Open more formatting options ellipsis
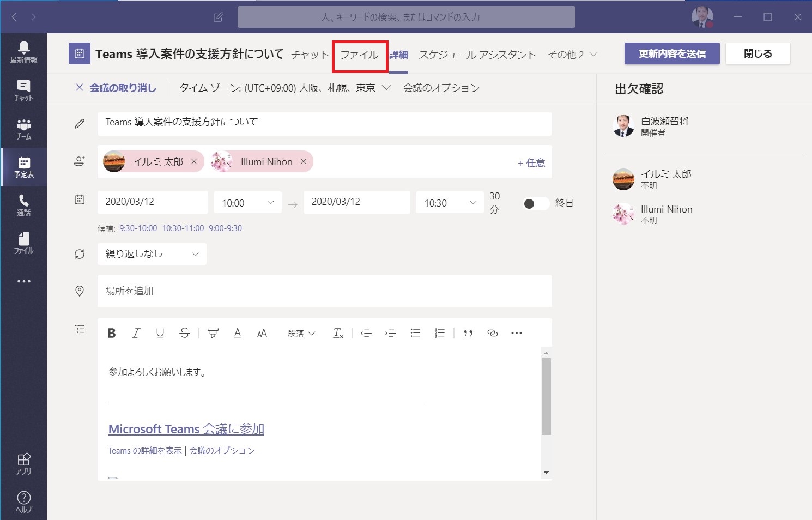The height and width of the screenshot is (520, 812). coord(517,333)
